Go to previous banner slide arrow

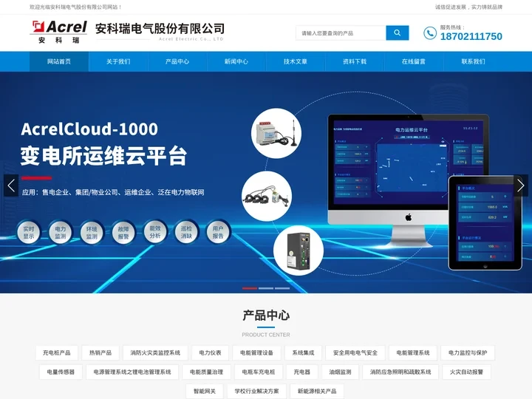pos(11,185)
